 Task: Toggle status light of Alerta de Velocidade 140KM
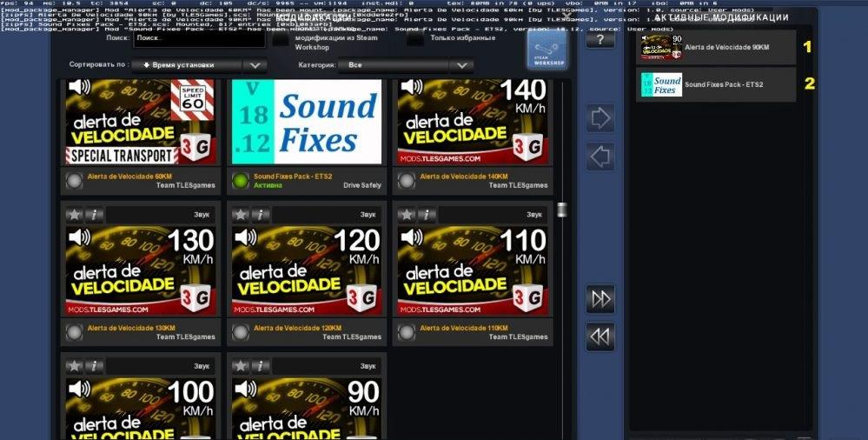tap(406, 181)
